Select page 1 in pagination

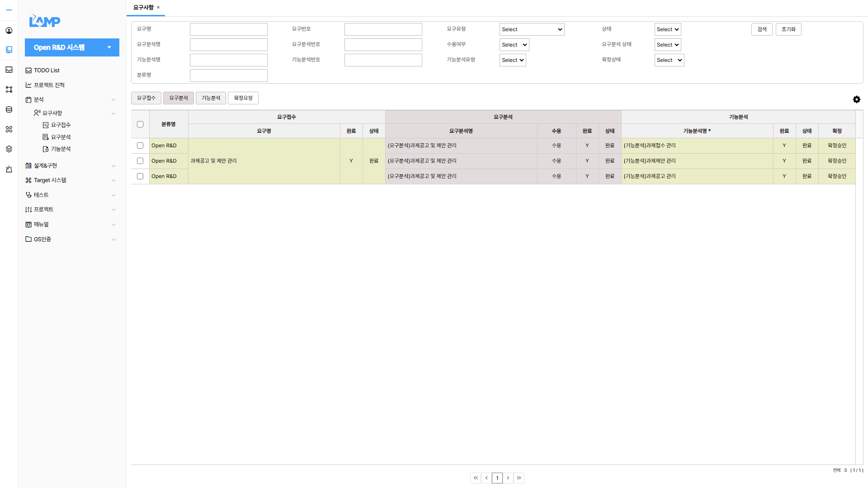(497, 478)
